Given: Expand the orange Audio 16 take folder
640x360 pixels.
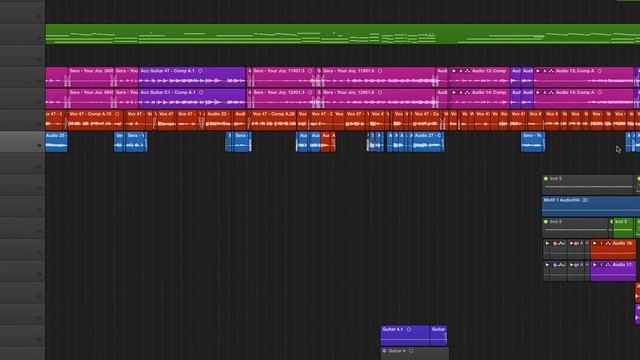Looking at the screenshot, I should tap(595, 244).
